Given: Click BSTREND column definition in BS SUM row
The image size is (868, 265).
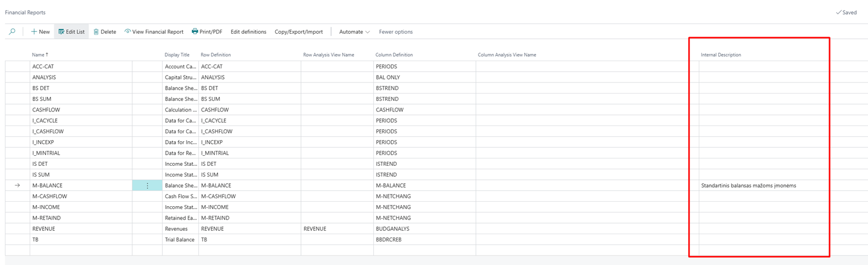Looking at the screenshot, I should (425, 99).
